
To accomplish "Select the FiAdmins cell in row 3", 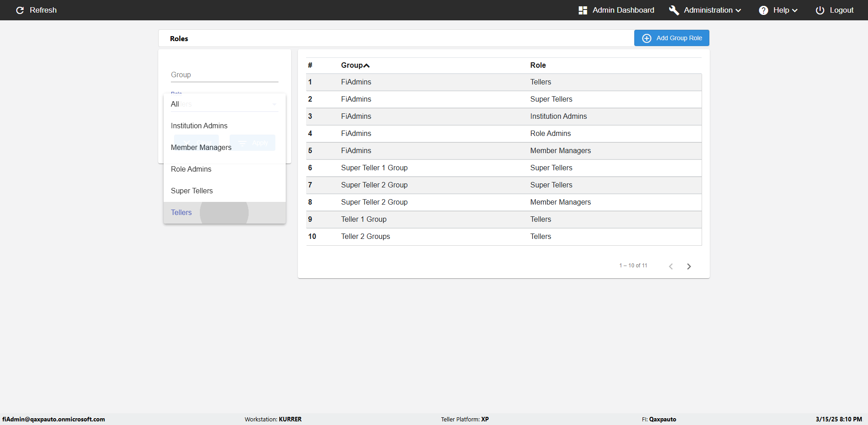I will 356,117.
